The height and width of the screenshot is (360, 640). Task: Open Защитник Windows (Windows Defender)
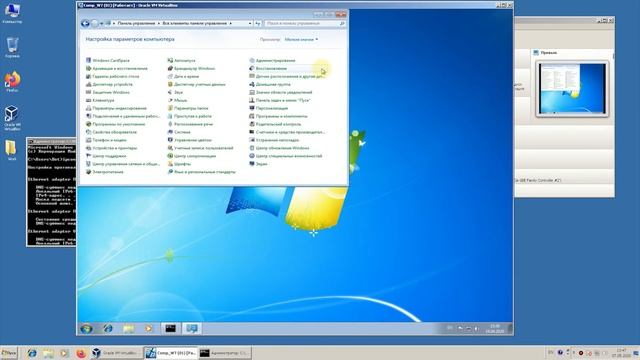click(108, 92)
